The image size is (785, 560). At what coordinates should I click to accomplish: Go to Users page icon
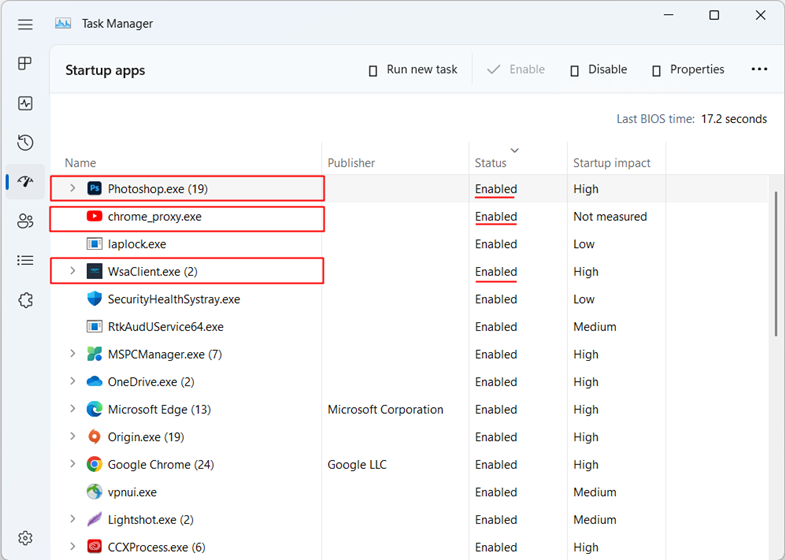coord(25,221)
